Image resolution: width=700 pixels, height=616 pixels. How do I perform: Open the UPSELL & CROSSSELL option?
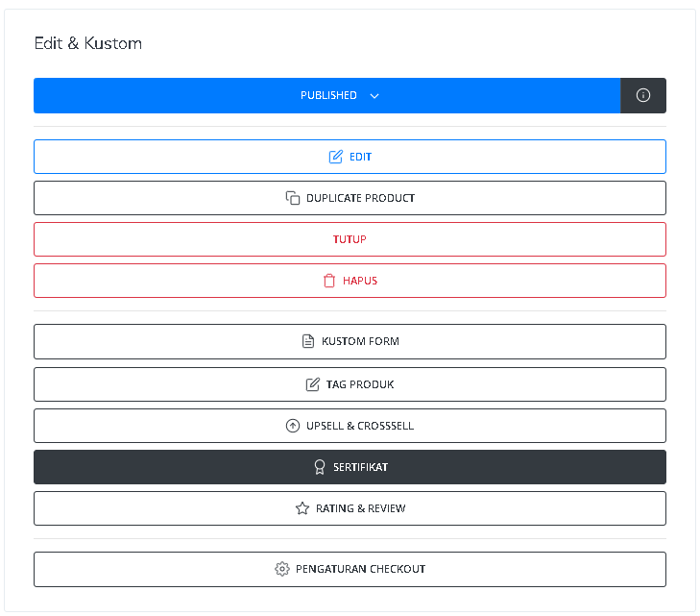tap(350, 426)
